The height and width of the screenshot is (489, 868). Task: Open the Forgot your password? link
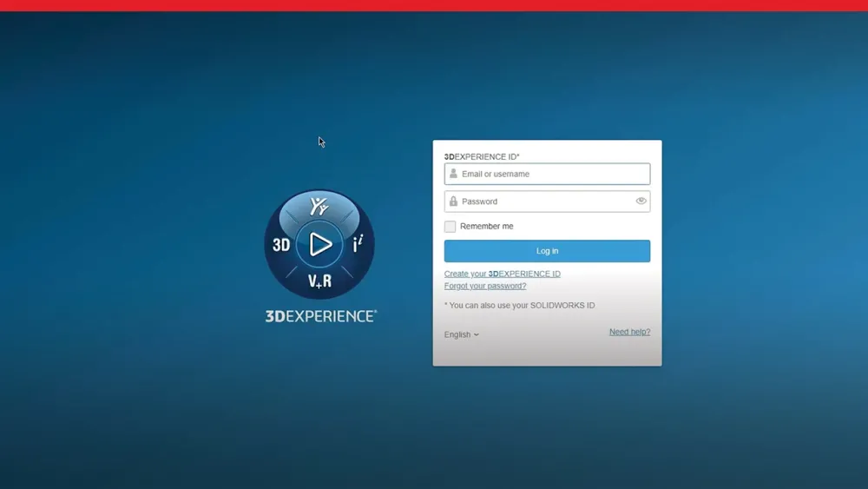point(485,286)
